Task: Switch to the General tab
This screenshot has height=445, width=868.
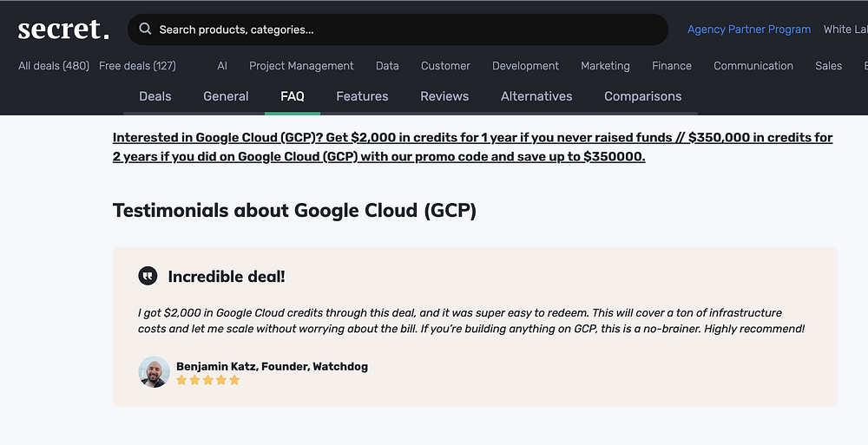Action: coord(226,96)
